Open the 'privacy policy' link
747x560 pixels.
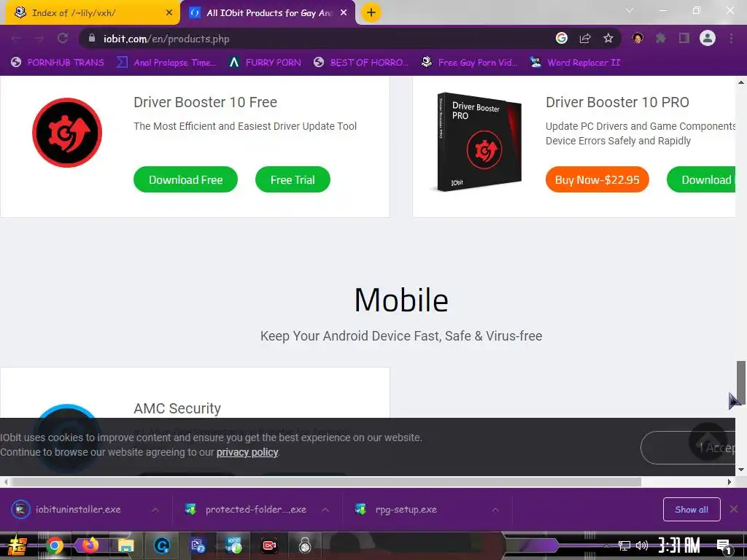247,452
